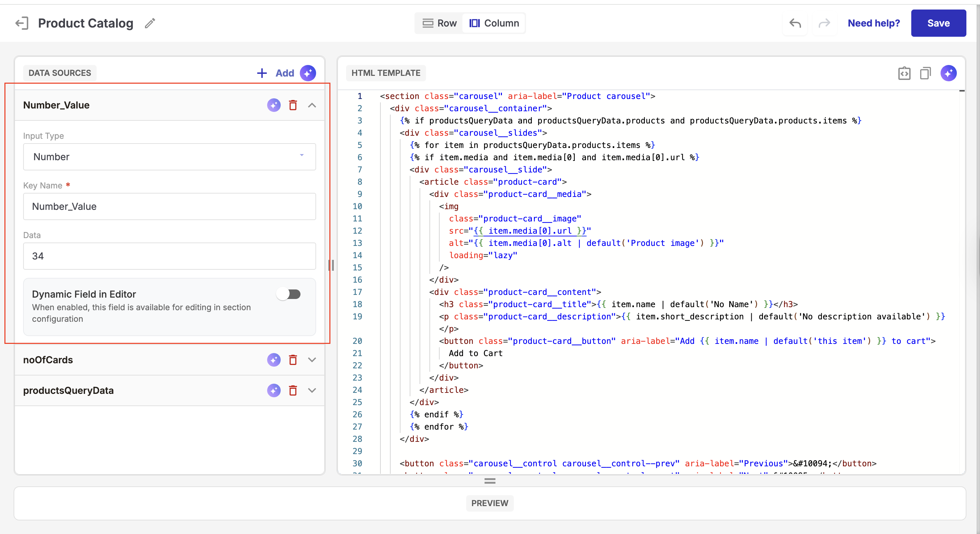Open the Input Type Number dropdown
980x534 pixels.
(x=169, y=157)
